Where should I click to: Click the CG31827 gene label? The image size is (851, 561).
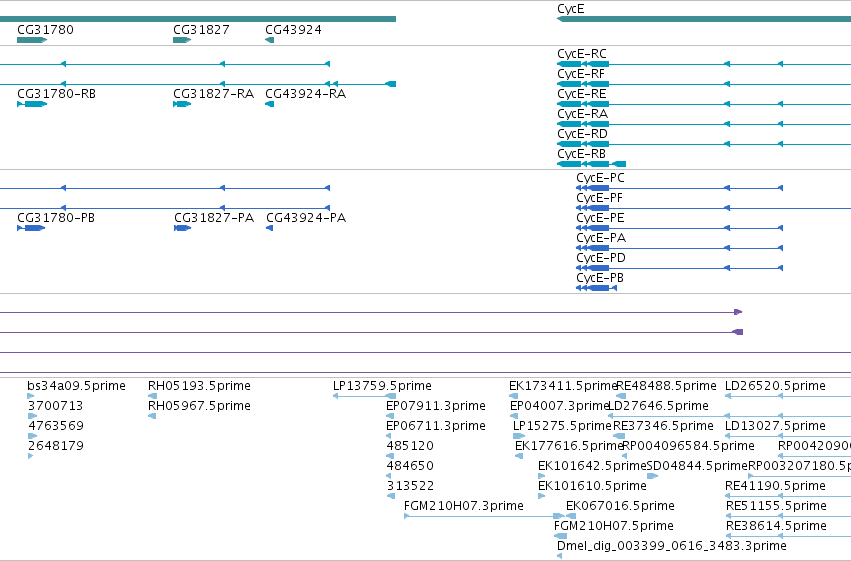(201, 30)
